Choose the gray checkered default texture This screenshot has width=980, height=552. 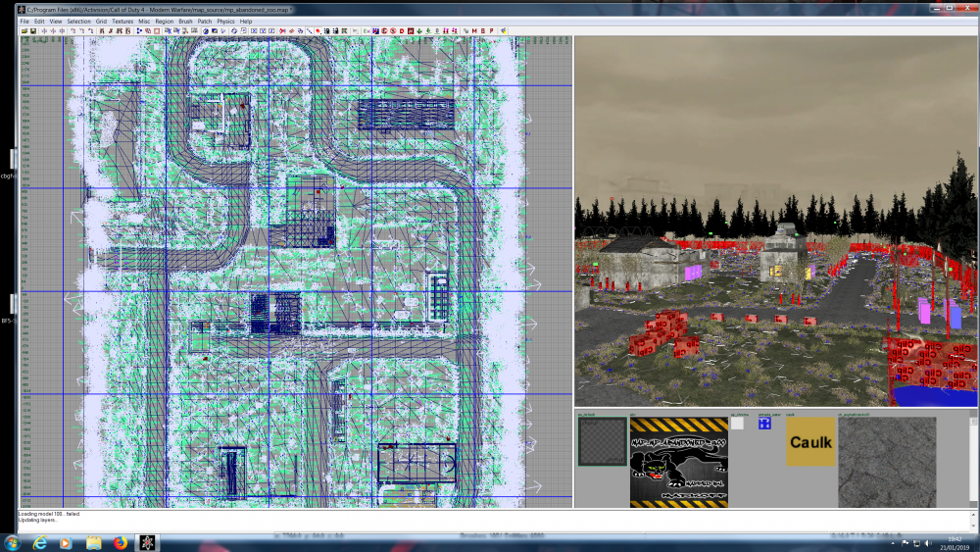(602, 441)
